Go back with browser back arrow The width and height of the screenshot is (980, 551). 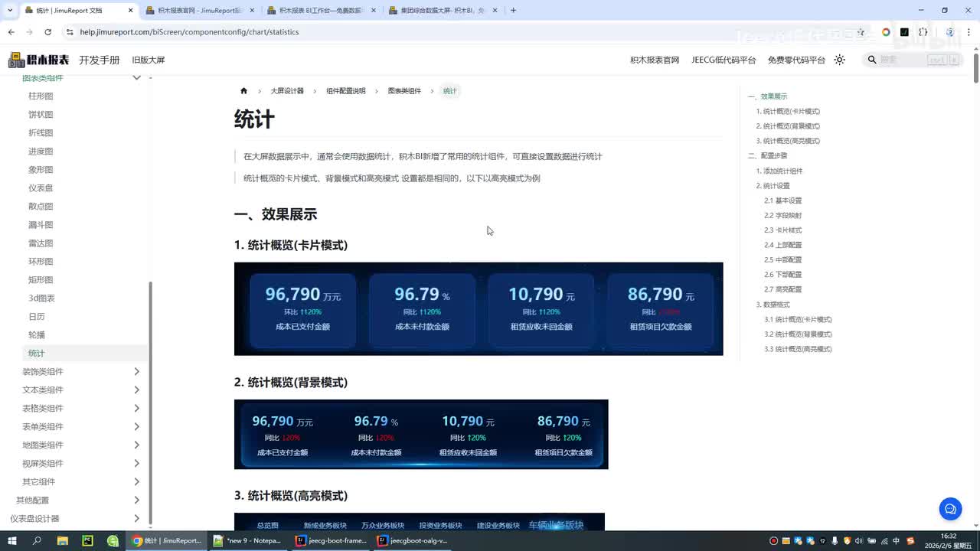[11, 32]
